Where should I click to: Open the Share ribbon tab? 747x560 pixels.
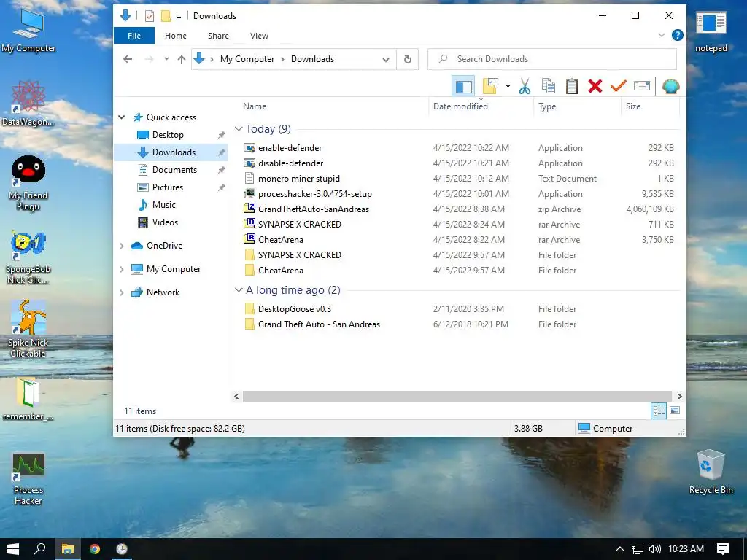(x=218, y=36)
